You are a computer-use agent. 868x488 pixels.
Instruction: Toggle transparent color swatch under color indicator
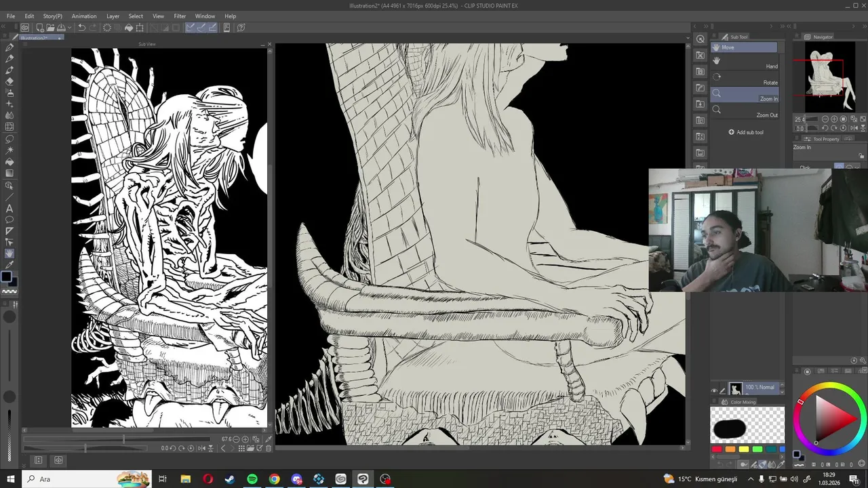click(9, 291)
